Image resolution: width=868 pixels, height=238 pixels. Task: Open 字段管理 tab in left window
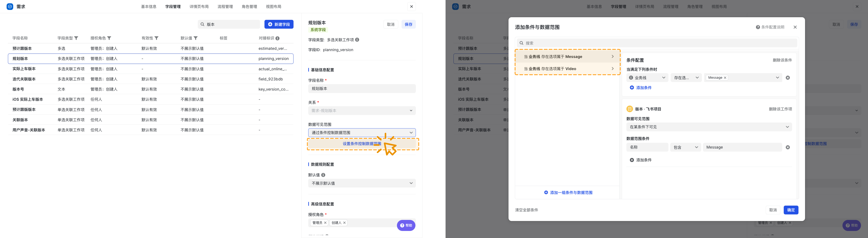[x=173, y=6]
